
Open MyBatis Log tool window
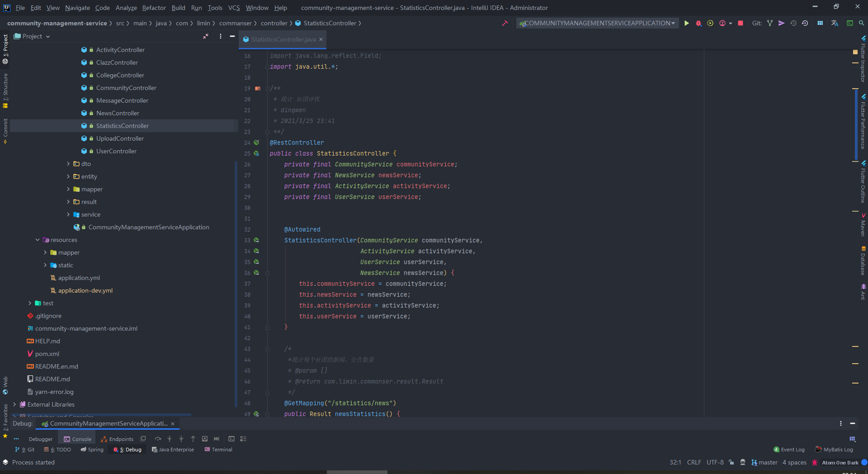point(834,450)
